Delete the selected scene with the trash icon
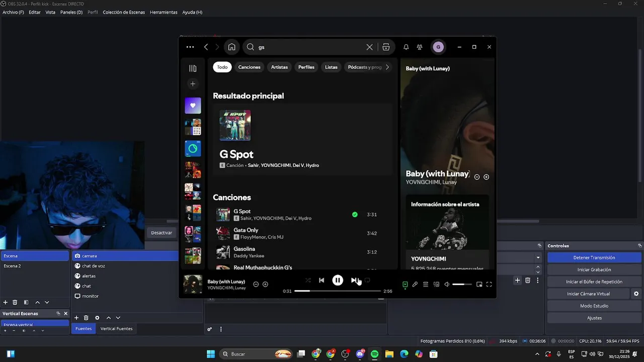The image size is (644, 362). pos(15,302)
